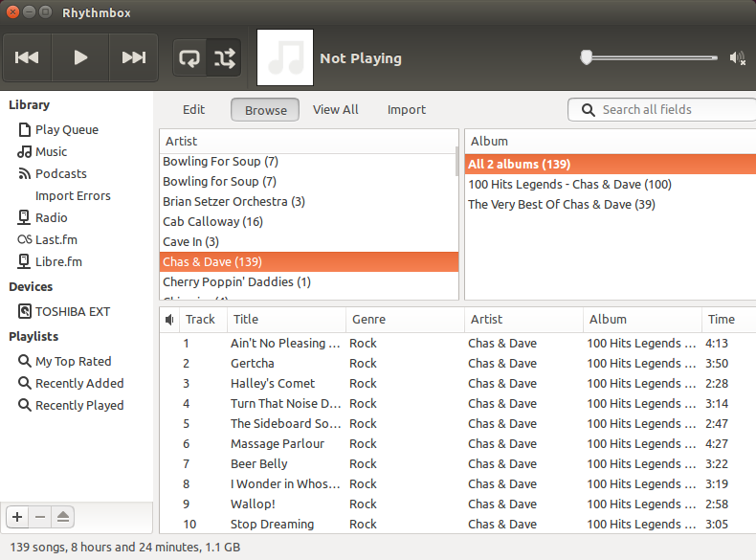This screenshot has width=756, height=560.
Task: Sort by Genre column
Action: [x=405, y=320]
